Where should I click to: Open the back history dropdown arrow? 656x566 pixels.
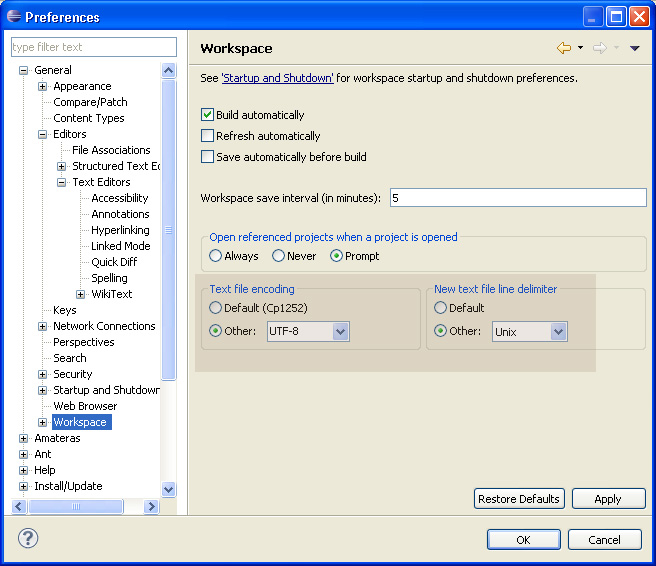point(579,48)
